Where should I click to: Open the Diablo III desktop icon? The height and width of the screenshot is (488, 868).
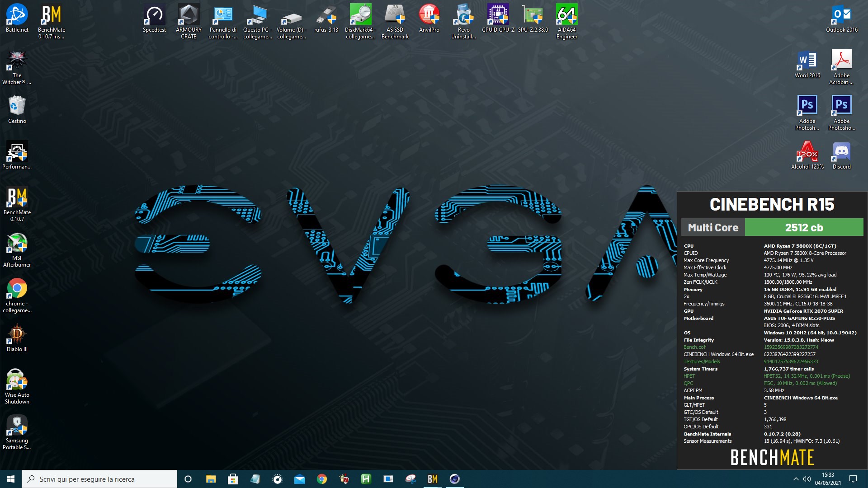17,338
